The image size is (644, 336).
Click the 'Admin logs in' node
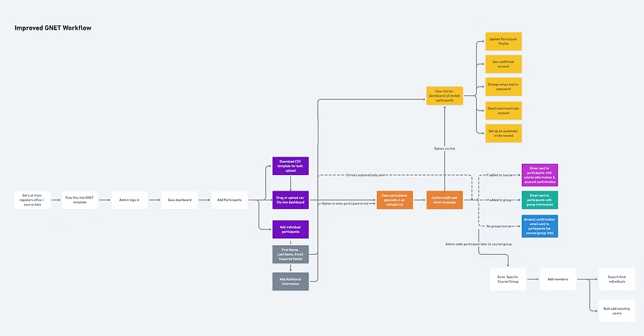129,200
